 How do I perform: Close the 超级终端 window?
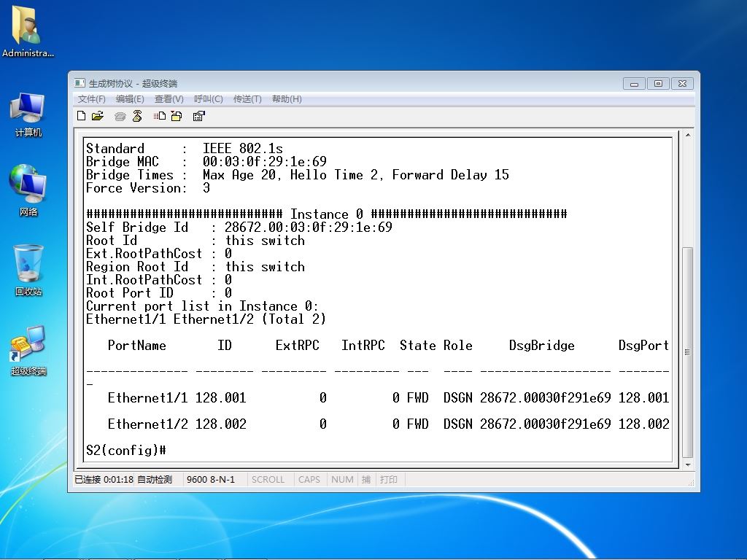[682, 84]
